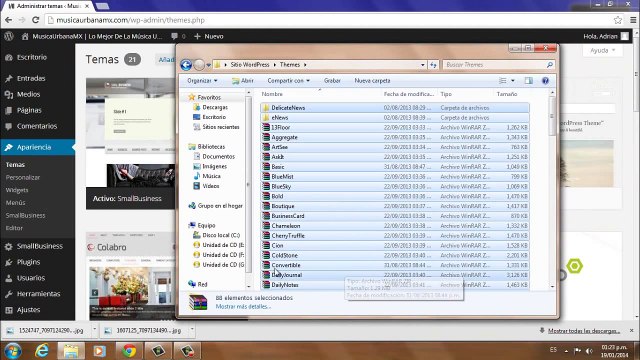The image size is (640, 360).
Task: Click the Buscar Themes search field
Action: (494, 65)
